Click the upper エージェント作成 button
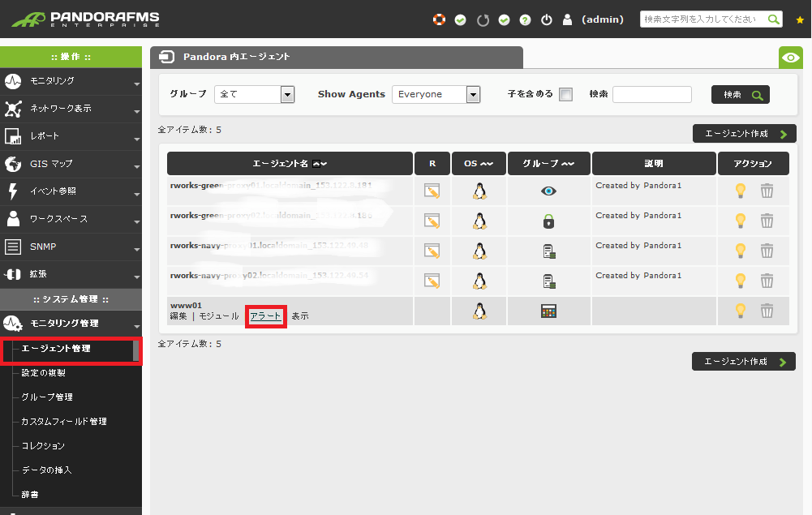Image resolution: width=812 pixels, height=515 pixels. (x=744, y=134)
